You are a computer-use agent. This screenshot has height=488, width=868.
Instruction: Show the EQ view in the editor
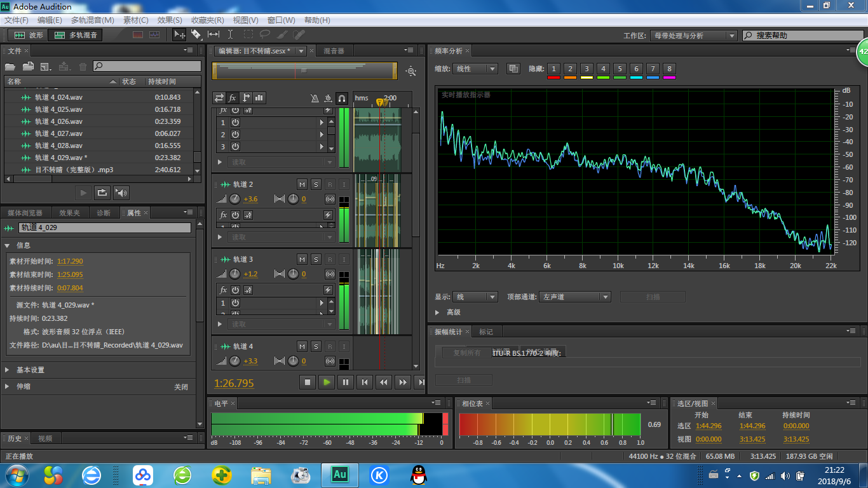(259, 98)
